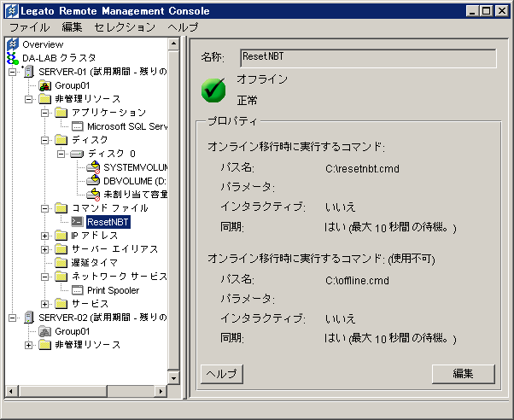Click the C:\resetnbt.cmd path text

pos(362,168)
